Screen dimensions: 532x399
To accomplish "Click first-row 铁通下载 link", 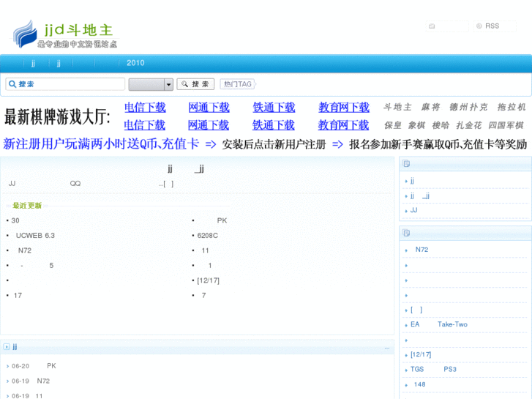I will click(274, 108).
